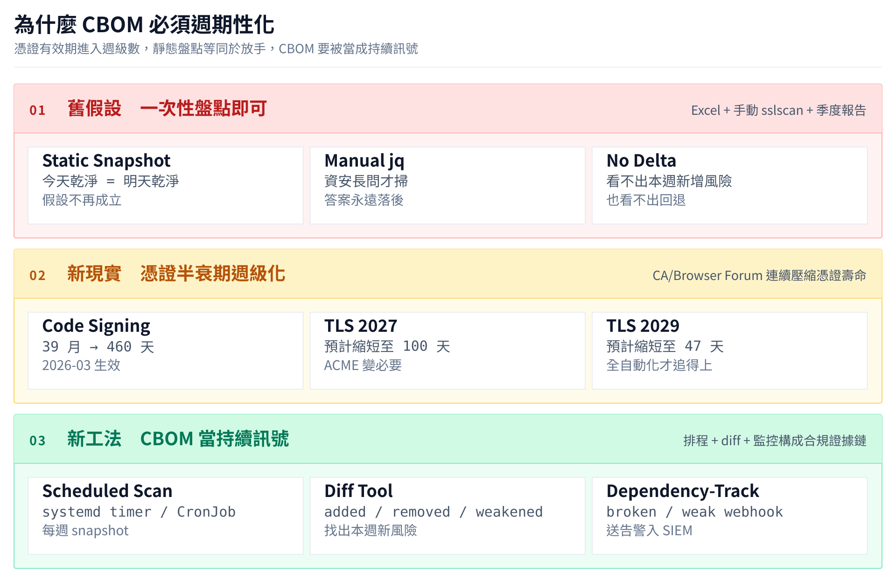Click the subtitle starting with 憑證有效期進入週級數
This screenshot has height=588, width=896.
click(x=216, y=49)
